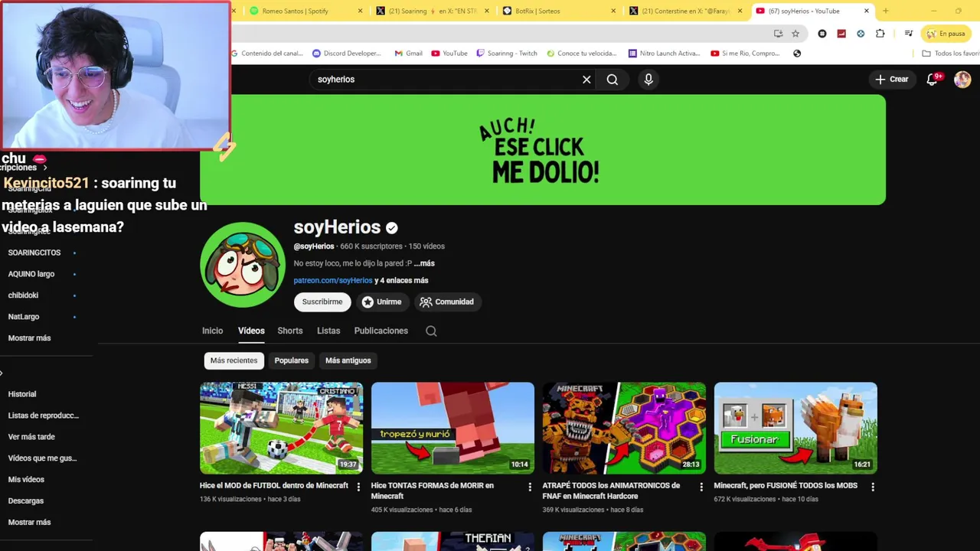Open the 'tropezó y murió' video thumbnail
This screenshot has width=980, height=551.
pos(452,428)
